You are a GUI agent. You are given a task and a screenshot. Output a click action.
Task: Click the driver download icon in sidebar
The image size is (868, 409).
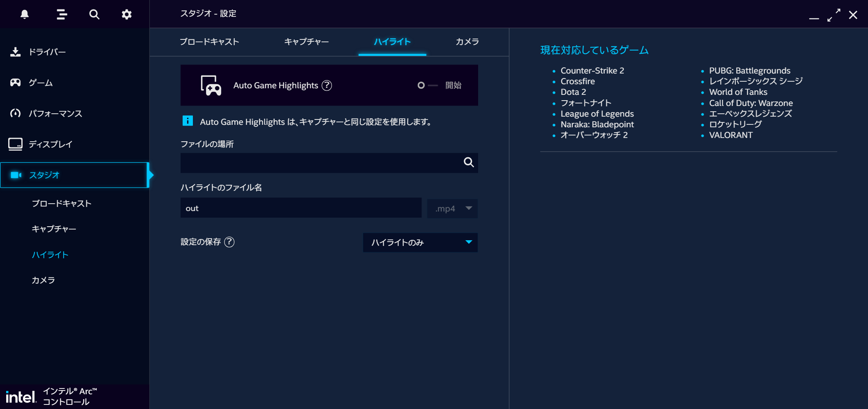coord(16,52)
